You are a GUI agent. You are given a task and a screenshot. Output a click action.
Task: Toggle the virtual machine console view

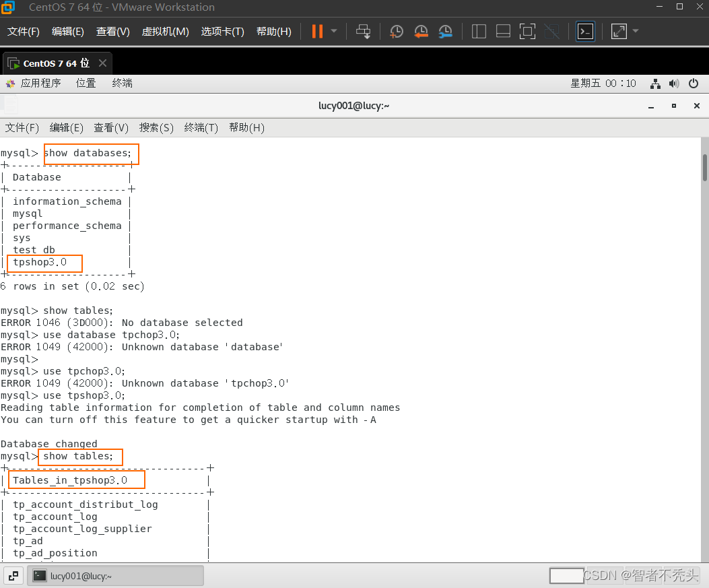click(x=585, y=31)
